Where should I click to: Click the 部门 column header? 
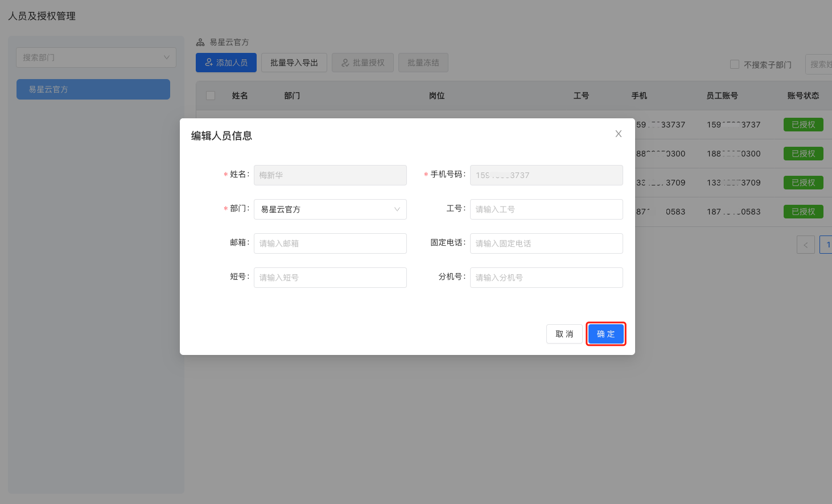(x=292, y=96)
